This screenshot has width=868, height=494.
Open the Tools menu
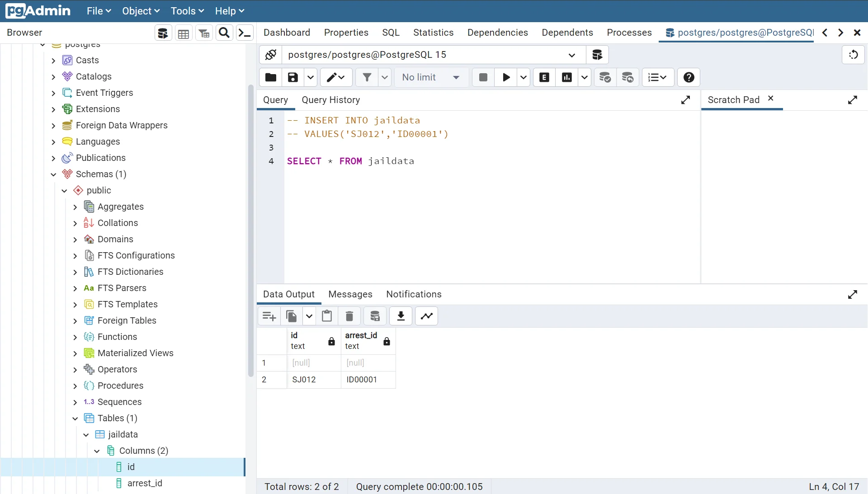pos(187,11)
